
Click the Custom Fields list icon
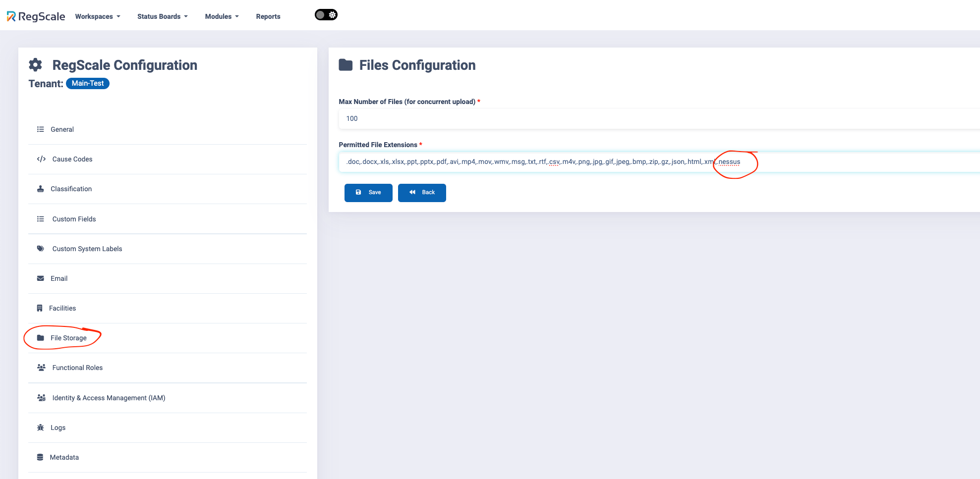click(41, 219)
